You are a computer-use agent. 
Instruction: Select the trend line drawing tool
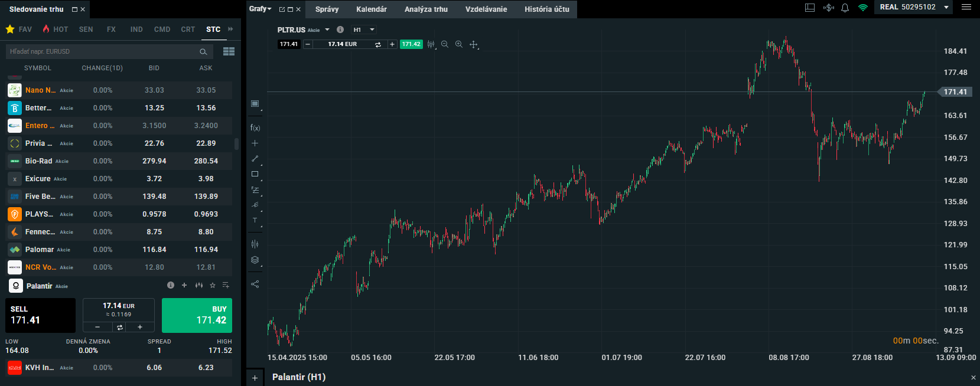click(255, 159)
